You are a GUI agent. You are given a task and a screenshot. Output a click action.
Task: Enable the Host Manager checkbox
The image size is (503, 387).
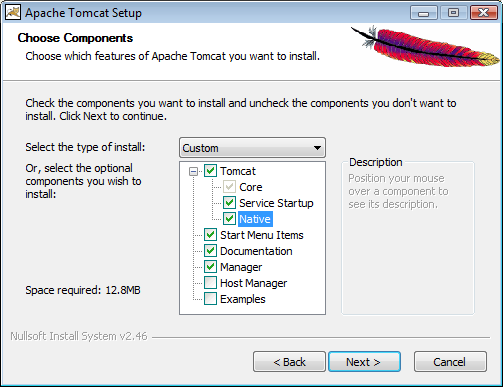tap(210, 283)
